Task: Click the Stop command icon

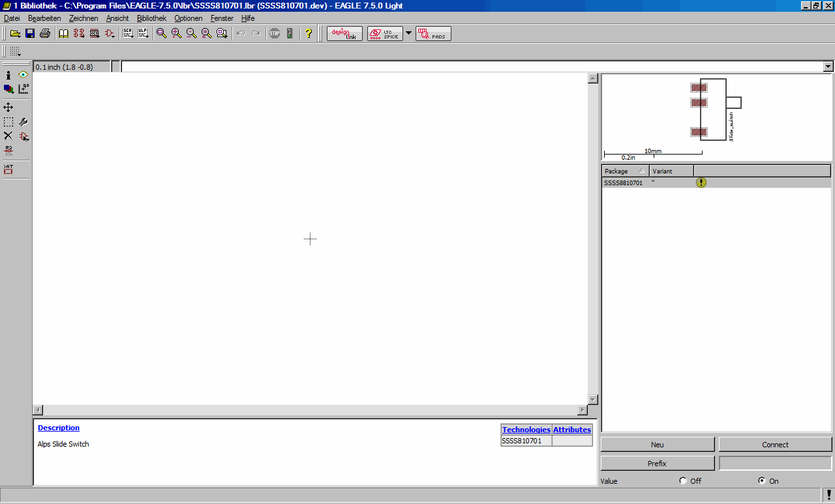Action: 275,33
